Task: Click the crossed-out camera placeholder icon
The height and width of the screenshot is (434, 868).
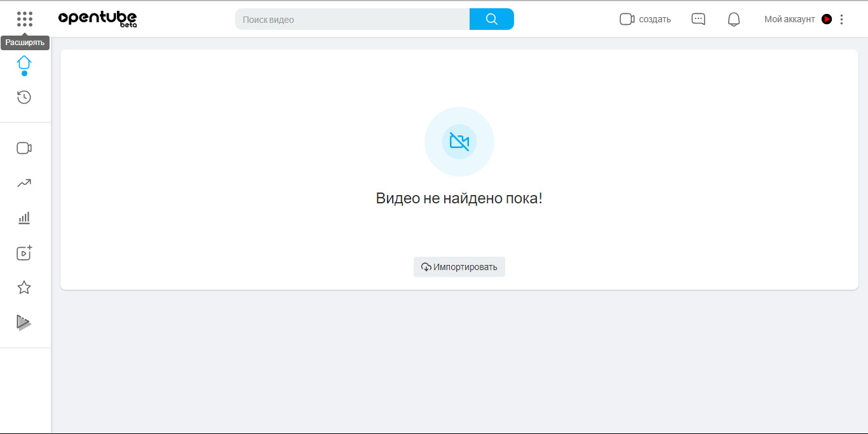Action: click(x=459, y=141)
